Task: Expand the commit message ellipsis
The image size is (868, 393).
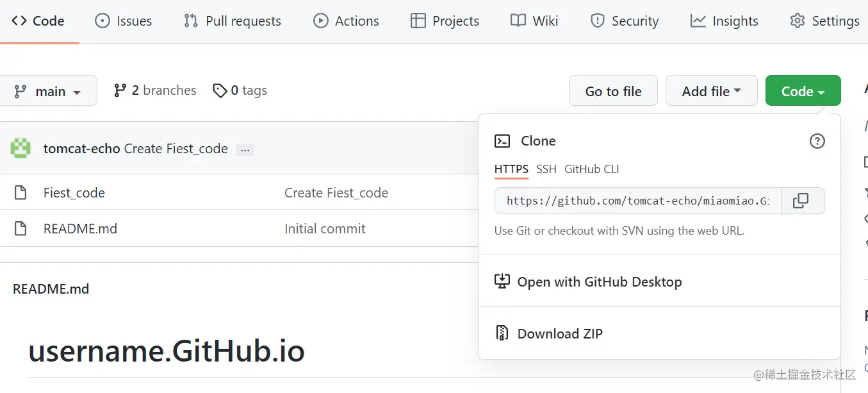Action: click(x=245, y=150)
